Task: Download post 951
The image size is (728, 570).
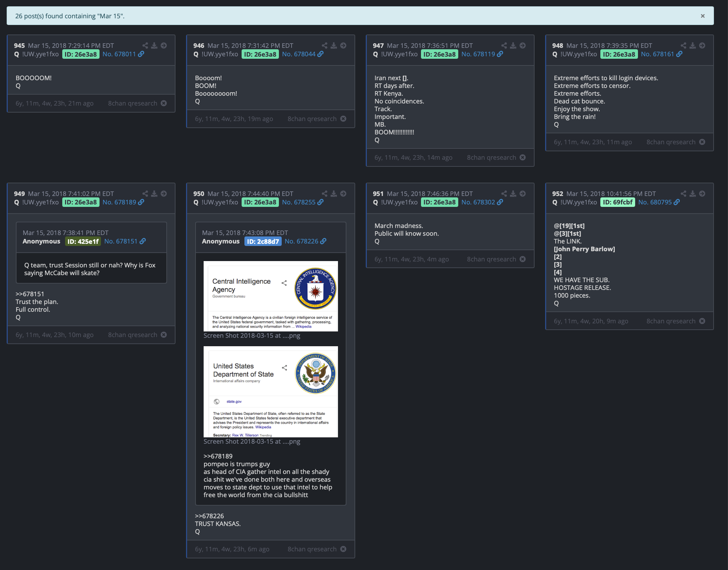Action: [513, 194]
